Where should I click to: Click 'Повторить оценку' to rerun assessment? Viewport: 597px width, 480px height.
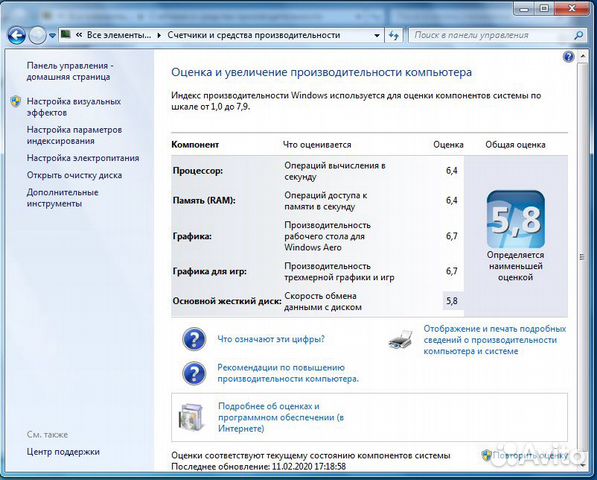click(530, 455)
